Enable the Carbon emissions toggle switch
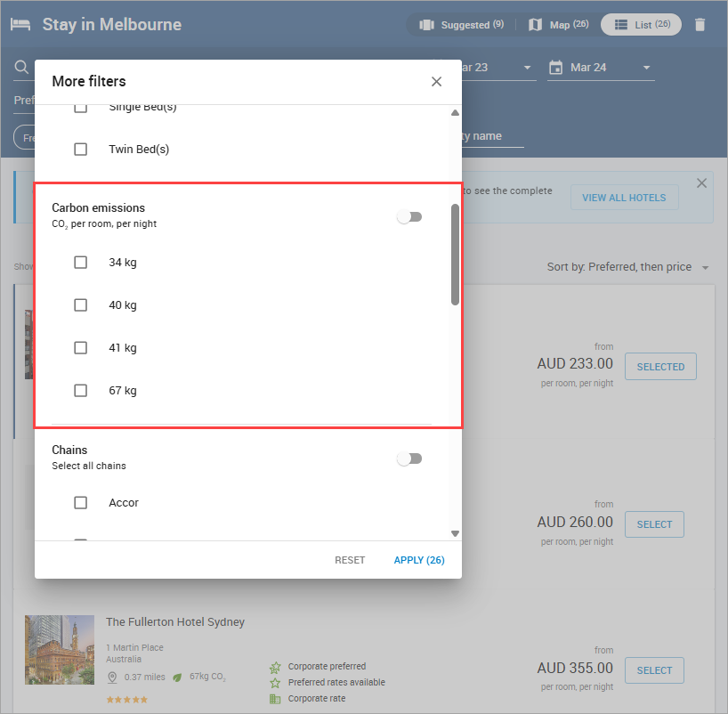 point(409,217)
